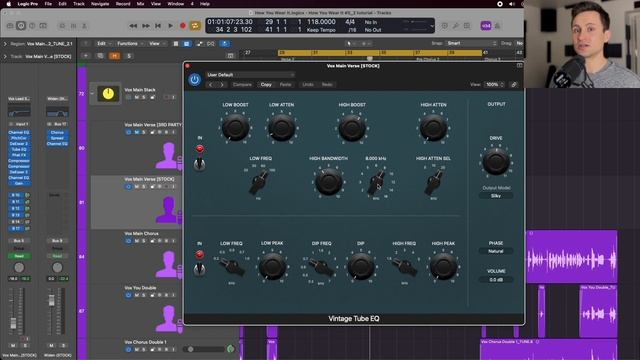Image resolution: width=640 pixels, height=360 pixels.
Task: Open the Inspector icon in the control bar
Action: [x=21, y=26]
